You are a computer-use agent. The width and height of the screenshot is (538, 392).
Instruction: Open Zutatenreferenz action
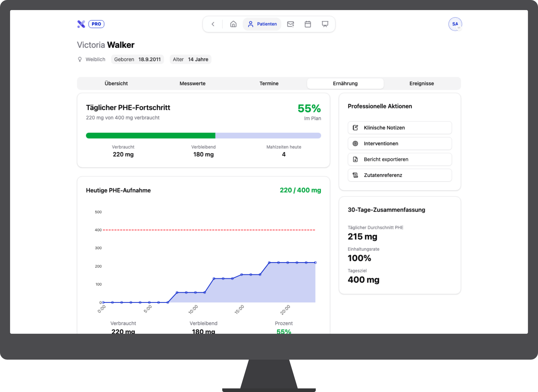pyautogui.click(x=400, y=175)
